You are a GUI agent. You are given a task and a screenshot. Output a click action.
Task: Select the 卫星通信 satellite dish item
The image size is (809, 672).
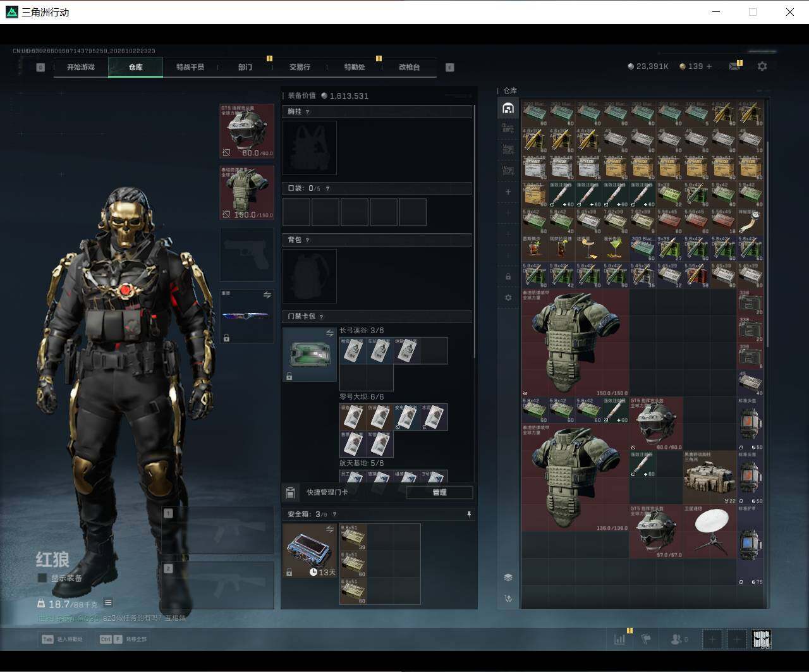tap(710, 532)
